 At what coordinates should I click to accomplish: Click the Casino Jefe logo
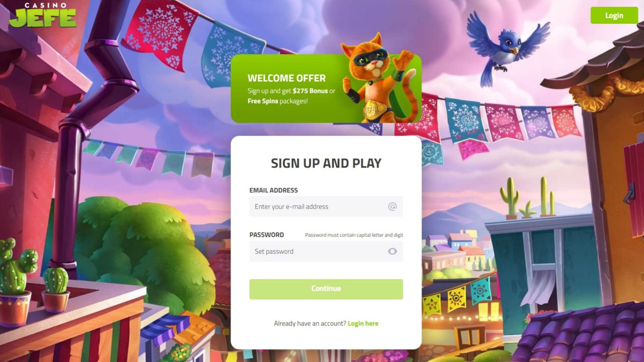[42, 16]
